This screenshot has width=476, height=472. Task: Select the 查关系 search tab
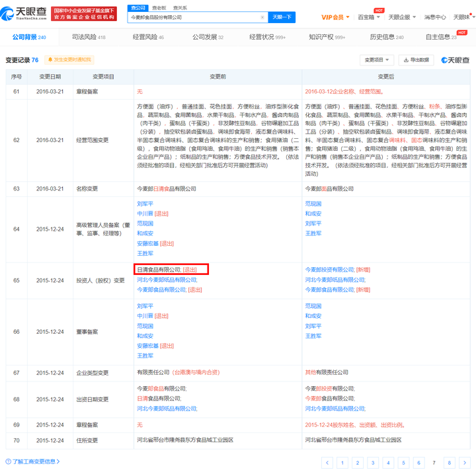pos(180,8)
